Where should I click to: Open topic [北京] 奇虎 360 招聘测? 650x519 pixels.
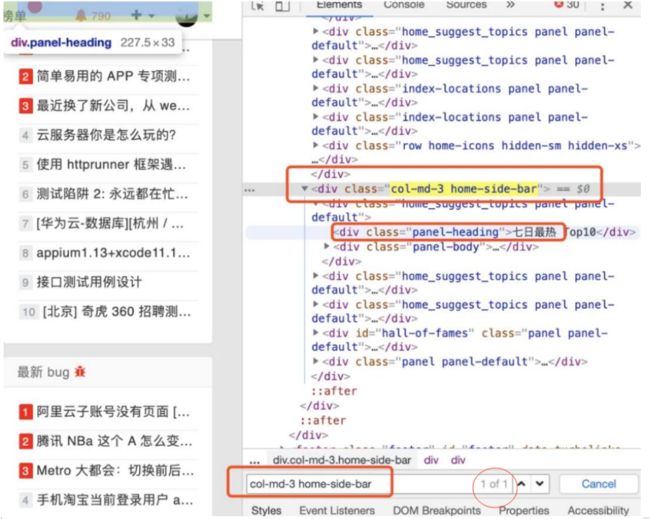click(x=117, y=312)
